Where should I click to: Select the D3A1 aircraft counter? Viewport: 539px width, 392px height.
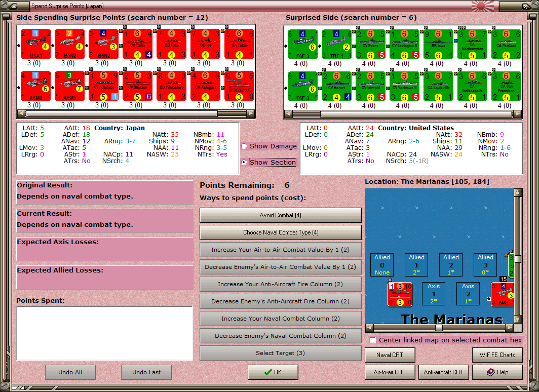(36, 44)
